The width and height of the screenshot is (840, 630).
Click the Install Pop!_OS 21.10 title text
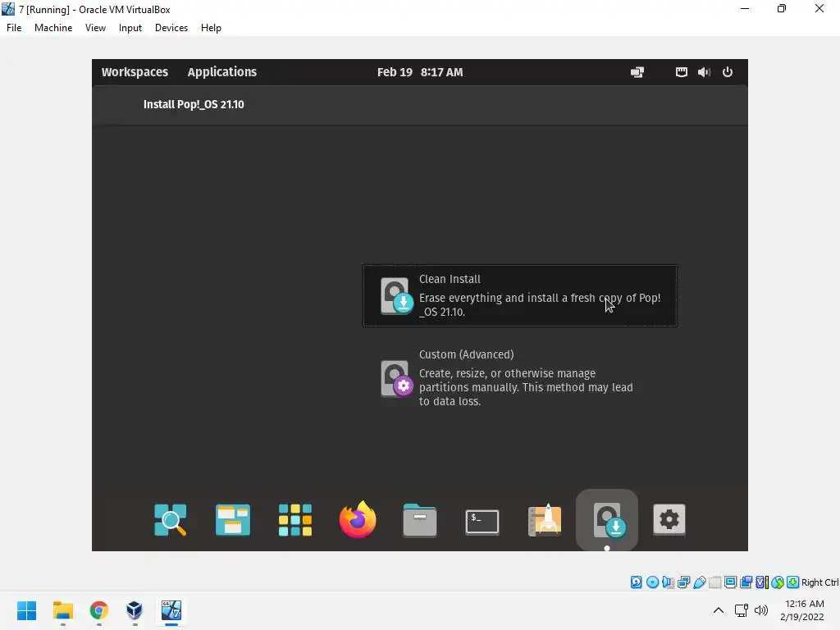(194, 104)
